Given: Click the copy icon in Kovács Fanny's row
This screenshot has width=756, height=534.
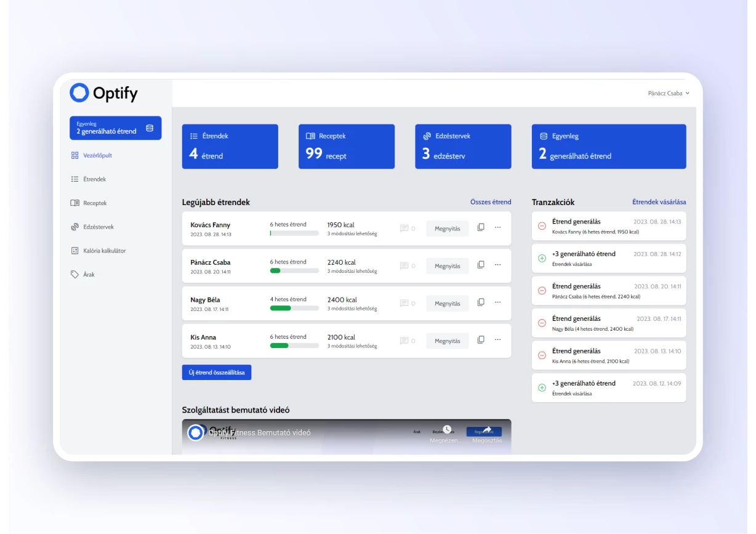Looking at the screenshot, I should (481, 227).
